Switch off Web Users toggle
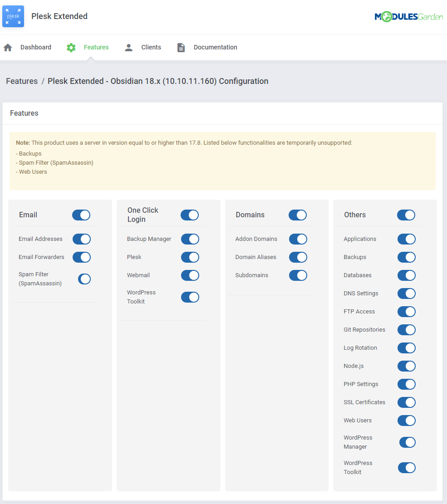447x504 pixels. coord(407,421)
